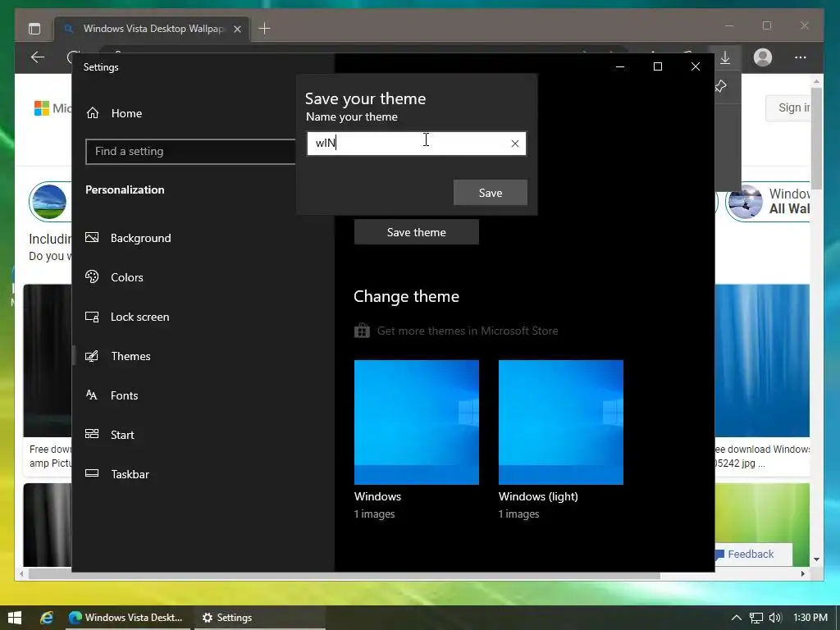840x630 pixels.
Task: Click Sign in on the web page
Action: (x=793, y=107)
